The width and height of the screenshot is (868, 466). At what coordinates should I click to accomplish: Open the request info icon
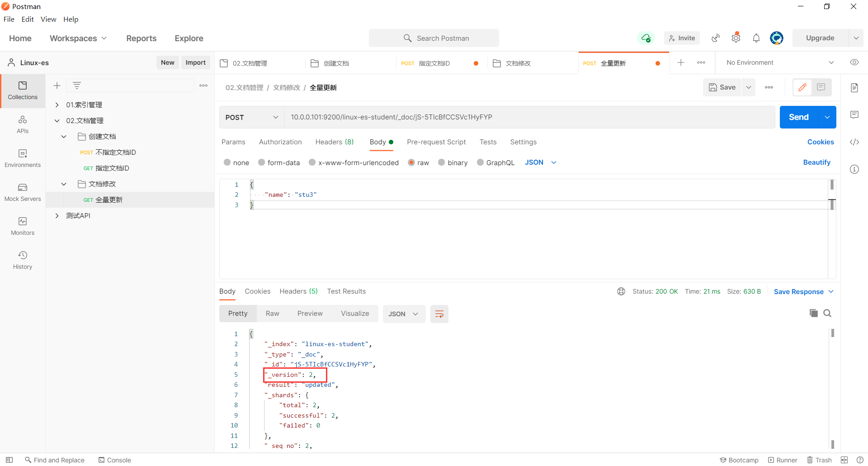click(x=854, y=169)
